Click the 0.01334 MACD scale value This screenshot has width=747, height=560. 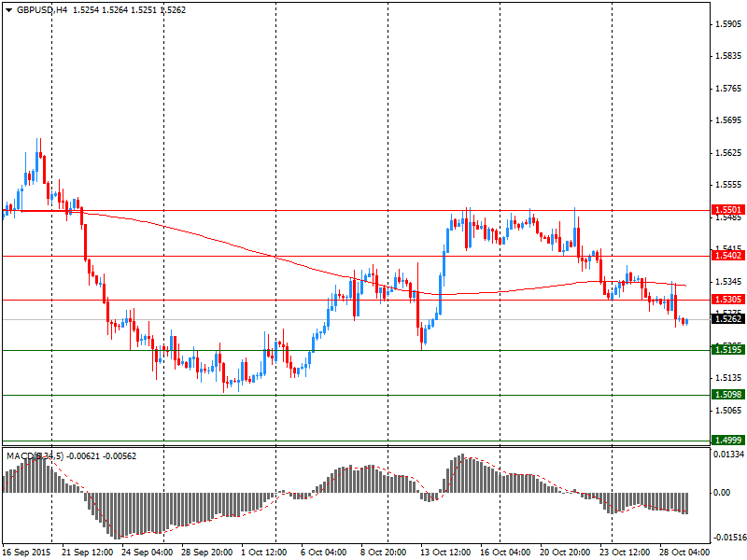click(729, 455)
